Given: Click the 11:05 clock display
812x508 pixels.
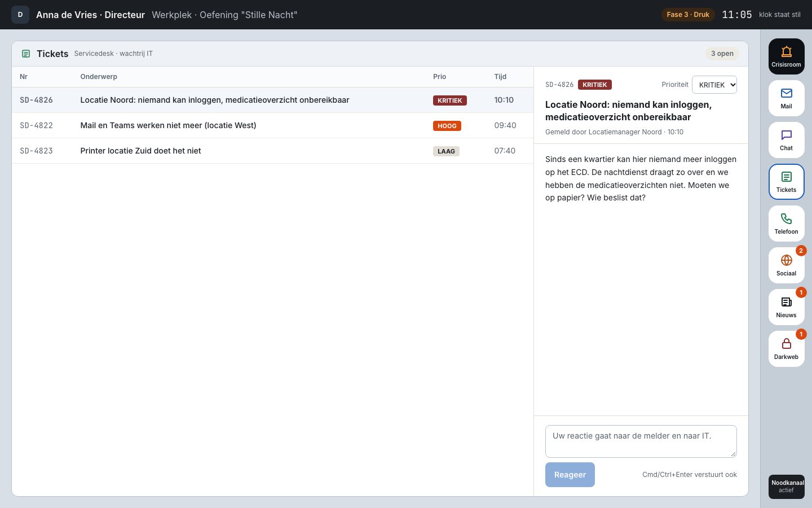Looking at the screenshot, I should click(737, 15).
